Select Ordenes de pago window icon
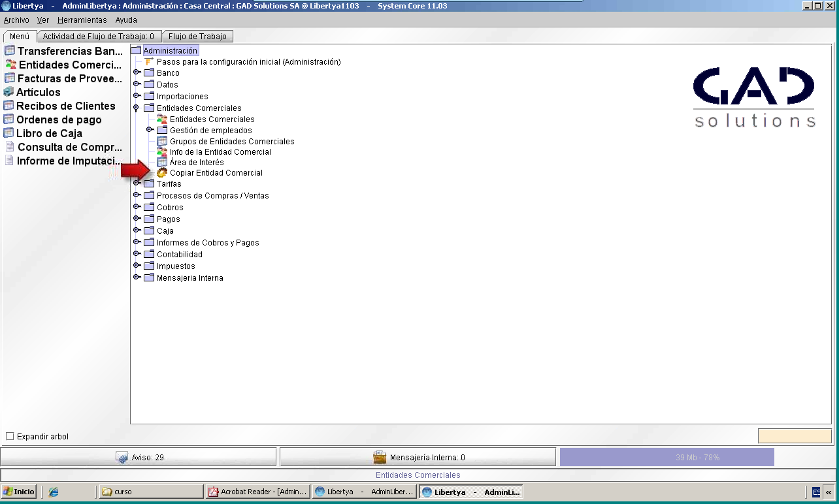The height and width of the screenshot is (504, 839). tap(8, 119)
